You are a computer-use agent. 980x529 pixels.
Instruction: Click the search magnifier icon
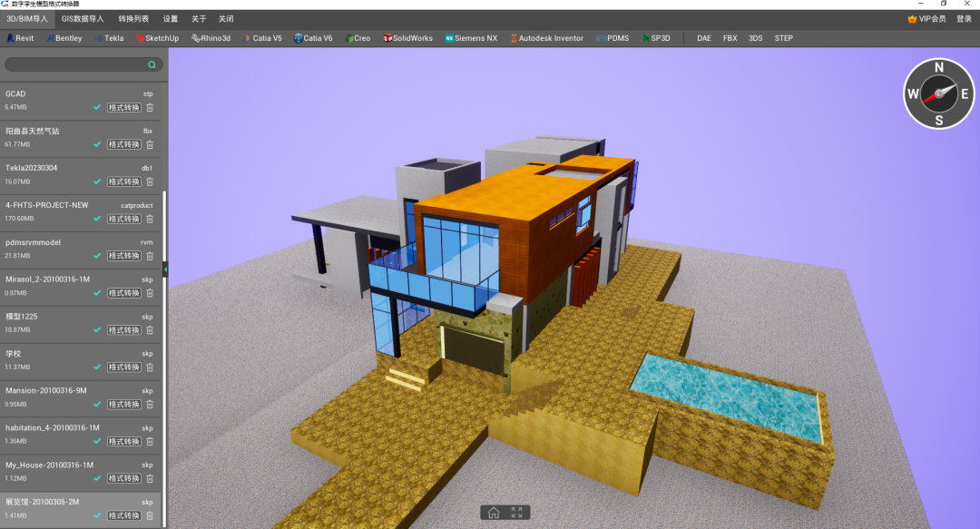click(x=152, y=64)
